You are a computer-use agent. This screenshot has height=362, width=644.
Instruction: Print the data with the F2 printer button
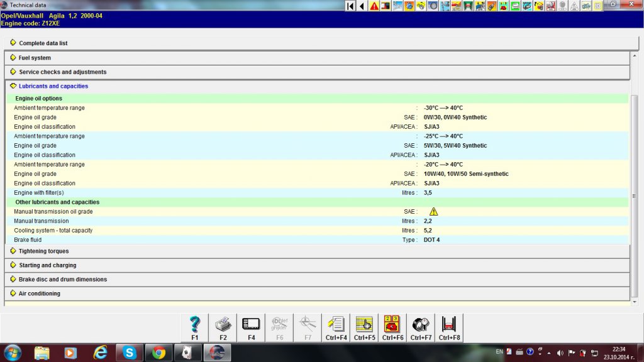(x=223, y=327)
